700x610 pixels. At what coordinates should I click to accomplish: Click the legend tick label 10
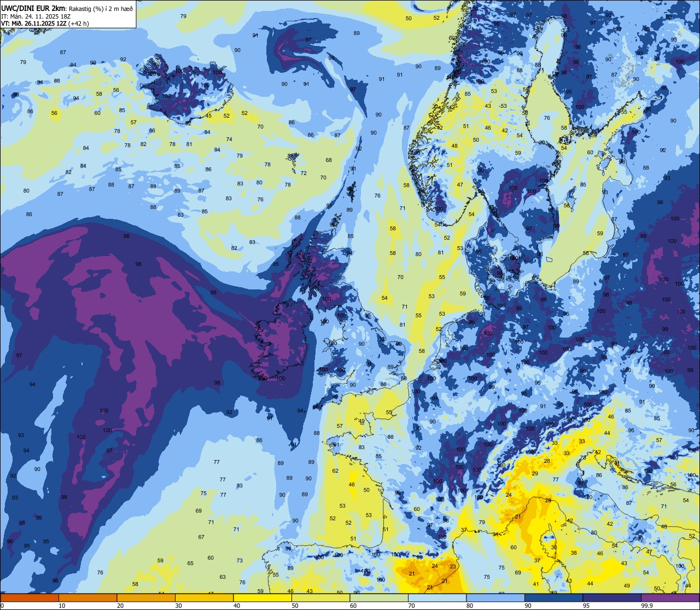pyautogui.click(x=62, y=606)
